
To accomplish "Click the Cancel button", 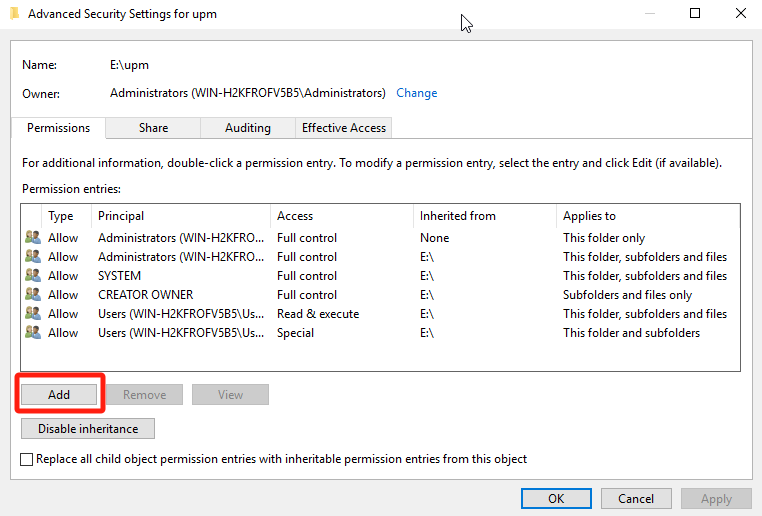I will point(636,498).
